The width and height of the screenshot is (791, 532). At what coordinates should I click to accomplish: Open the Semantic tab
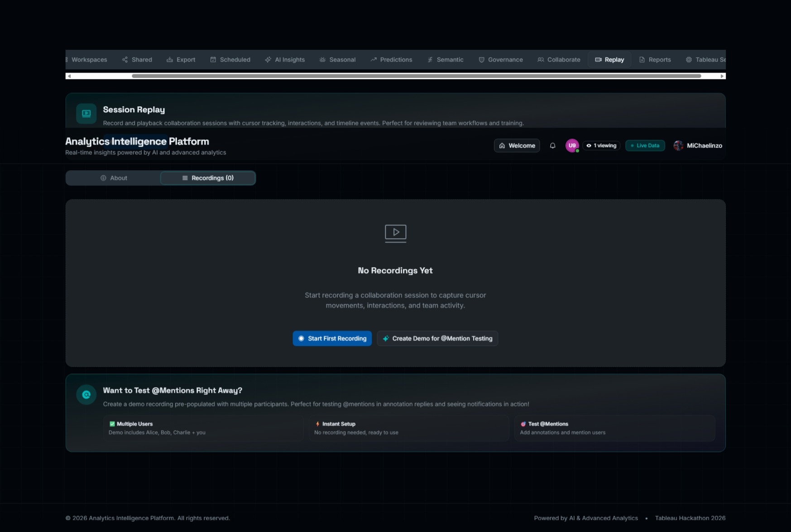446,60
